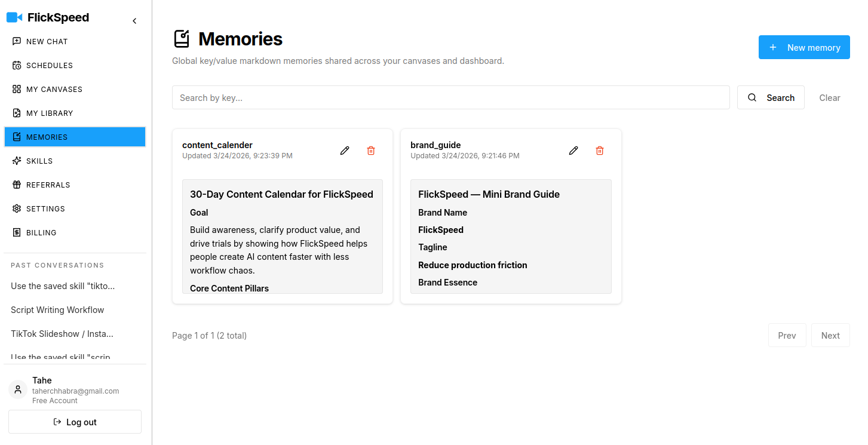Click 'FlickSpeed — Mini Brand Guide' heading
Screen dimensions: 868x445
[x=489, y=194]
